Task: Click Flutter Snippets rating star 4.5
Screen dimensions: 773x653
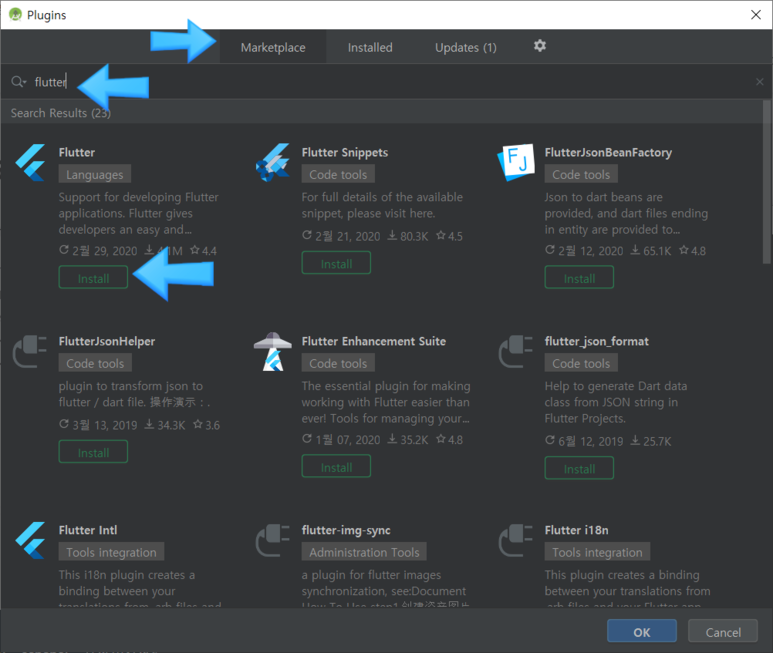Action: 441,235
